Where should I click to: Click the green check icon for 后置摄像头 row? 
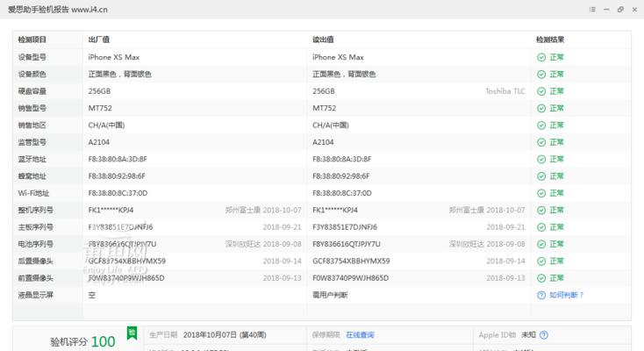click(541, 261)
